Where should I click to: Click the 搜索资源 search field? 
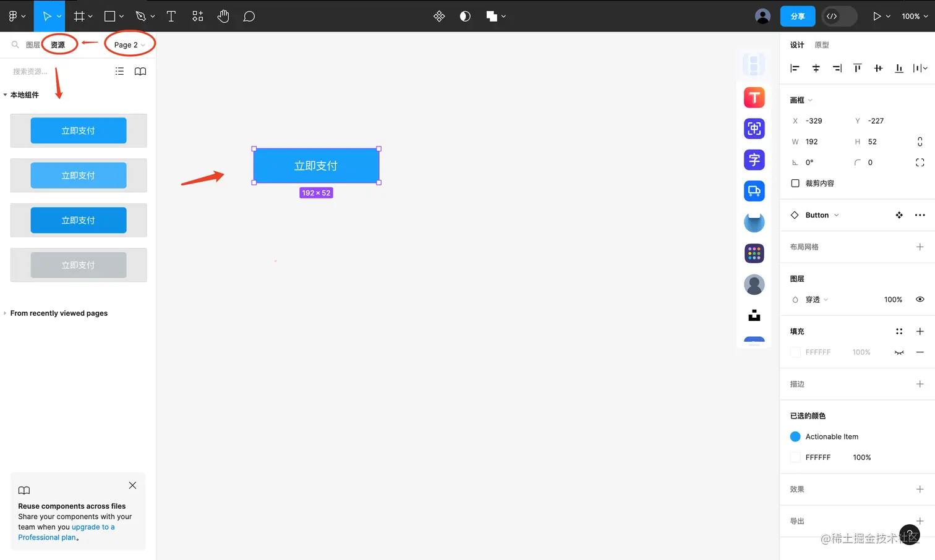click(59, 72)
